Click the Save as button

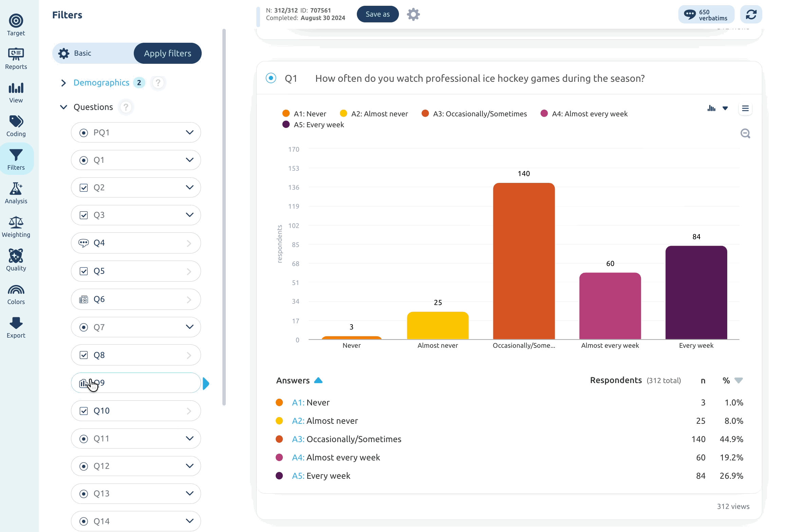click(x=378, y=14)
